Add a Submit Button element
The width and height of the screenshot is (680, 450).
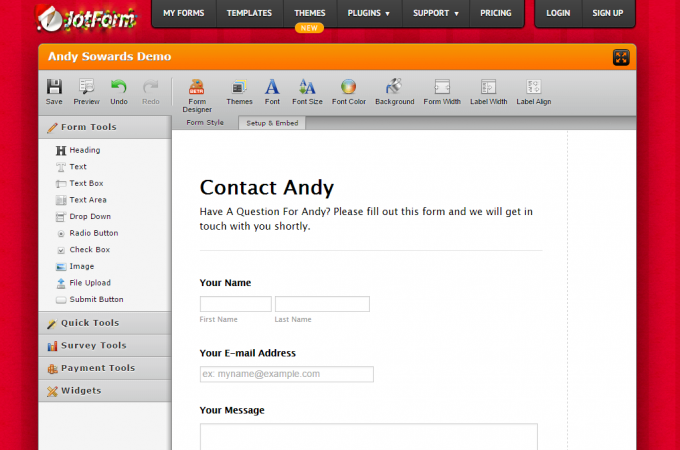pos(90,300)
